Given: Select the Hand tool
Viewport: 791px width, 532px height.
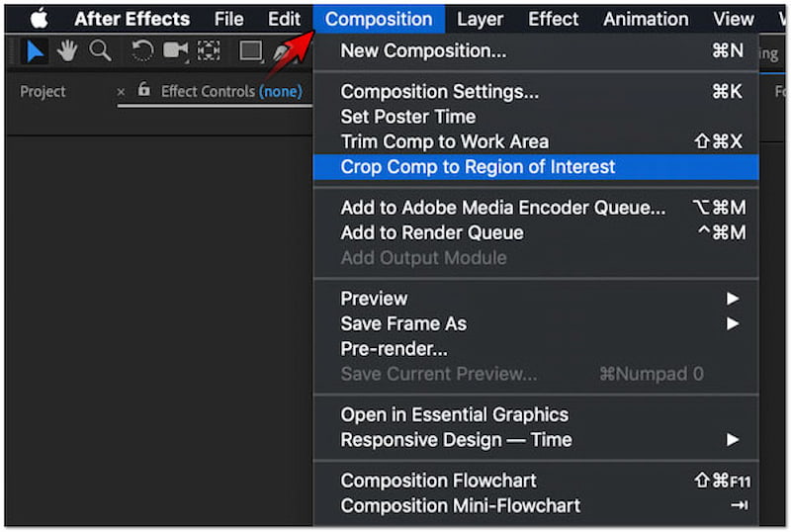Looking at the screenshot, I should 67,50.
